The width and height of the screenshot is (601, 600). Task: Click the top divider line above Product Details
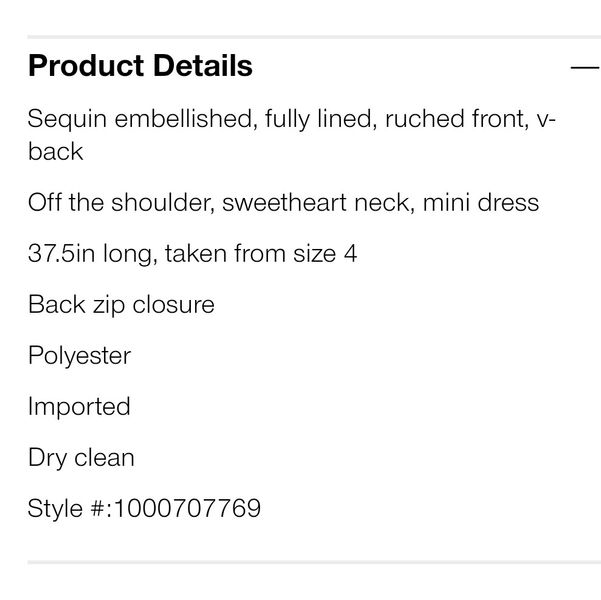[314, 37]
